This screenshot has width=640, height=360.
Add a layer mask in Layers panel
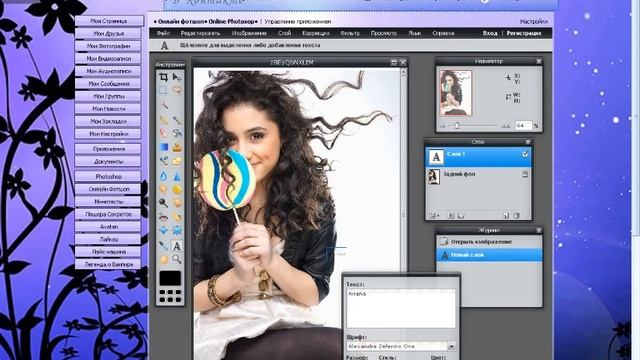451,215
